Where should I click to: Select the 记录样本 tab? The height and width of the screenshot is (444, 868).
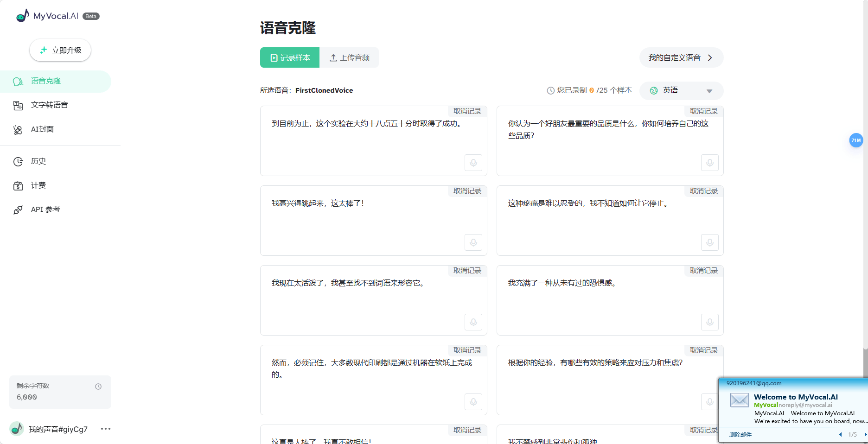click(x=289, y=57)
